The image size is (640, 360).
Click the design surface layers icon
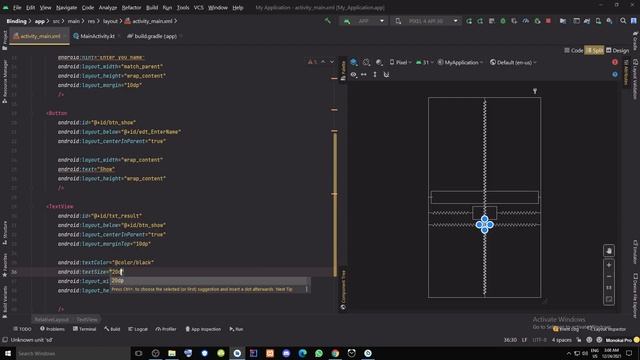354,62
